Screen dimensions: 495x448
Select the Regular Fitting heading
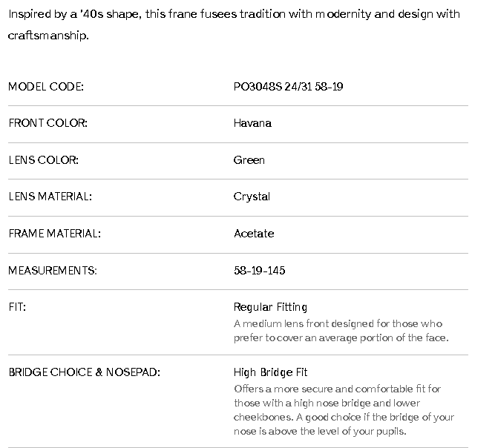coord(270,307)
